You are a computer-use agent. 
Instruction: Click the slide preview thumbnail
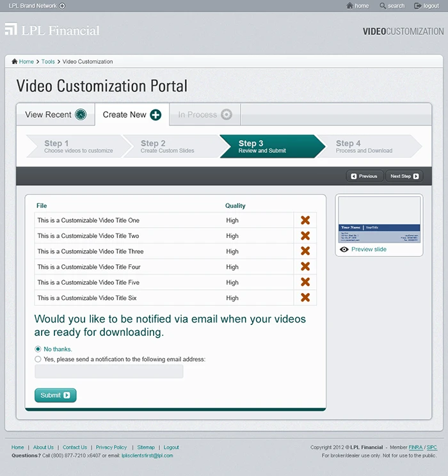[x=379, y=220]
